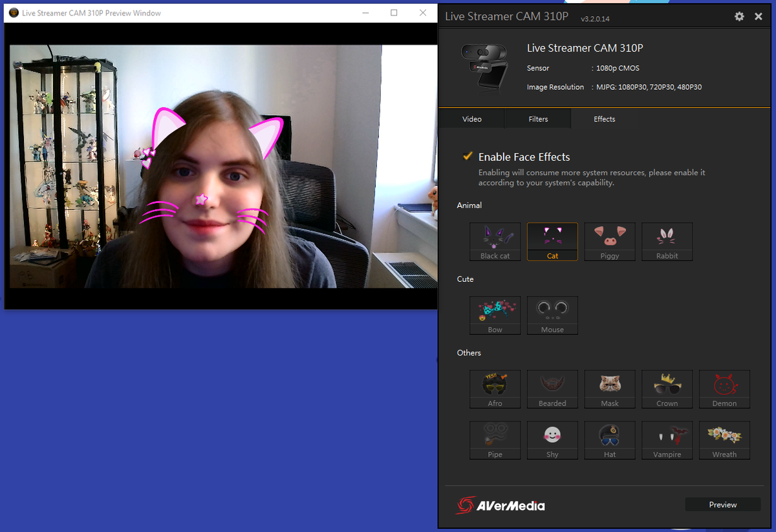The width and height of the screenshot is (776, 532).
Task: Select the Demon effect
Action: (724, 389)
